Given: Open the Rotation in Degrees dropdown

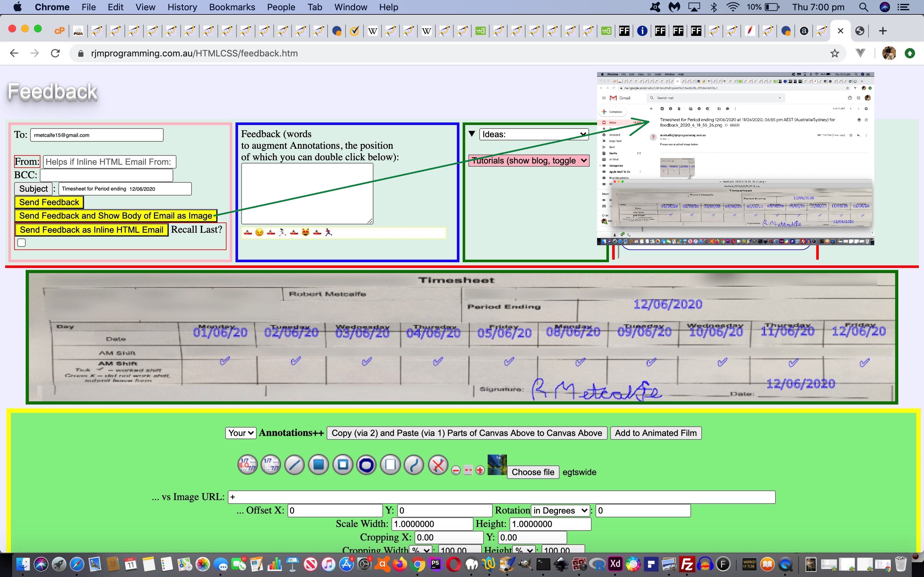Looking at the screenshot, I should [560, 511].
